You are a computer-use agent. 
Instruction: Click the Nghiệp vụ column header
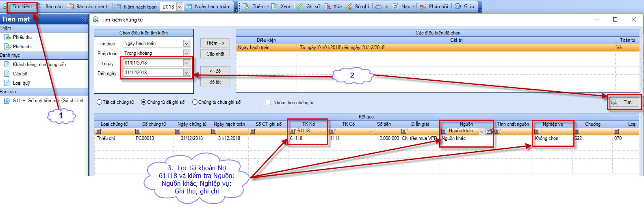(553, 124)
